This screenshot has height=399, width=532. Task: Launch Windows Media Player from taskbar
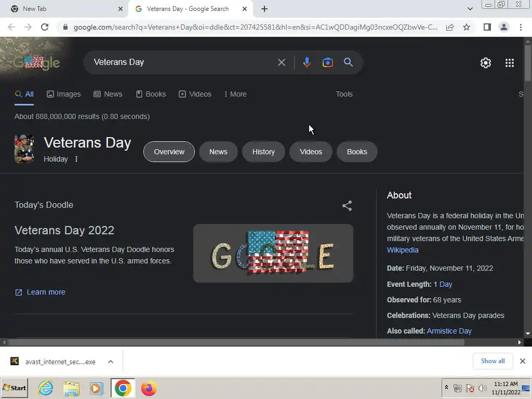pos(97,388)
